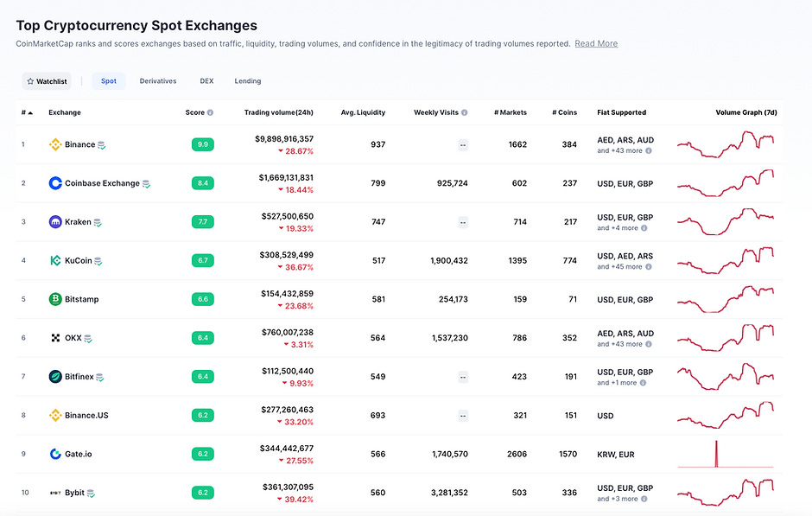
Task: Click proof-of-reserves badge next to Binance
Action: (102, 145)
